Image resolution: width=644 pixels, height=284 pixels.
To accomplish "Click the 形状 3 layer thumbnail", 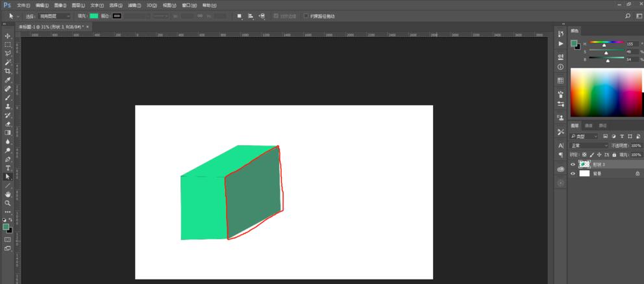I will click(584, 164).
